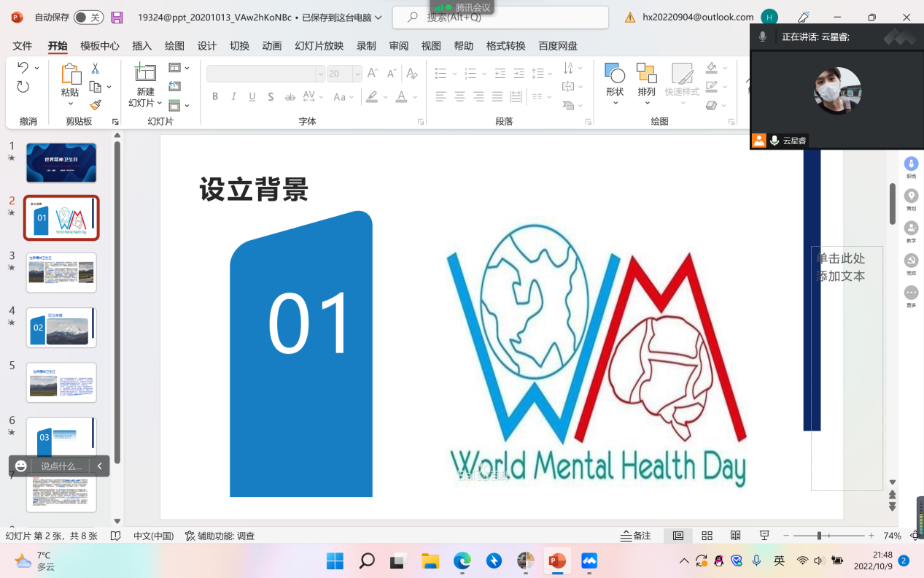
Task: Click the Format Painter brush icon
Action: tap(96, 105)
